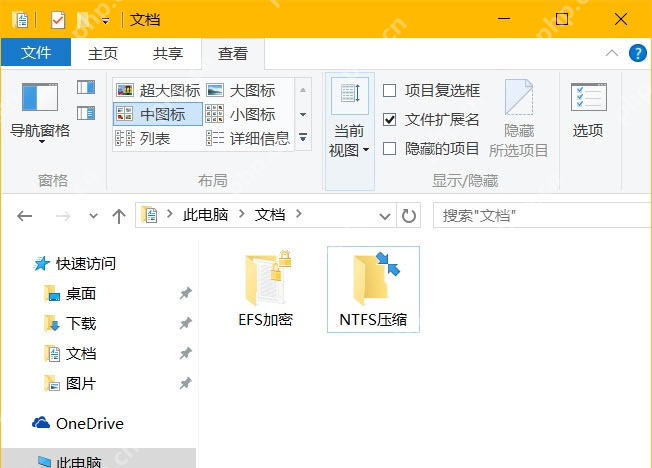Expand chevron before 此电脑 in address bar
652x468 pixels.
coord(170,215)
